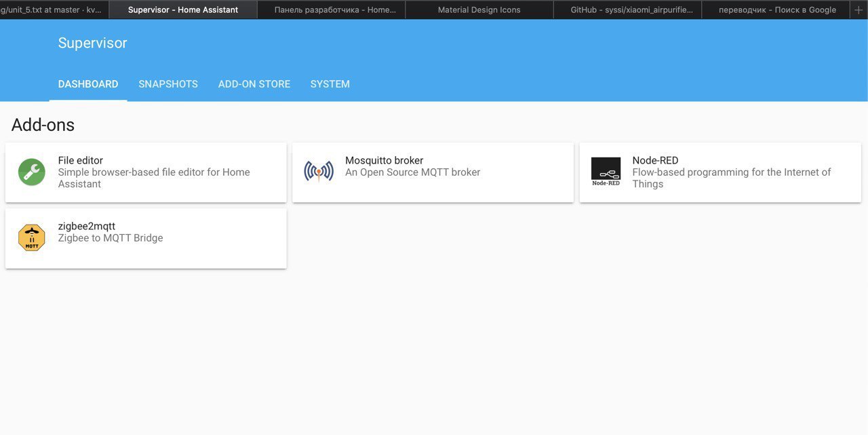The image size is (868, 435).
Task: Click 'Flow-based programming' description text
Action: pos(731,178)
